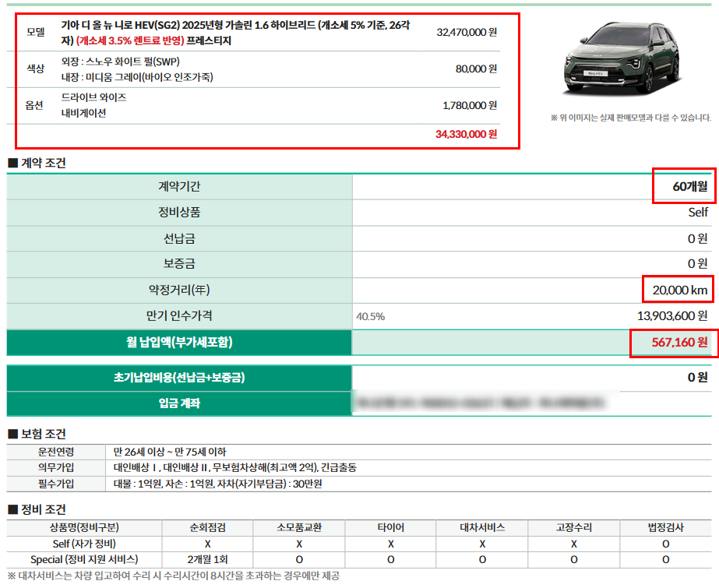Click the 보험 조건 section heading
The height and width of the screenshot is (588, 719).
click(37, 434)
